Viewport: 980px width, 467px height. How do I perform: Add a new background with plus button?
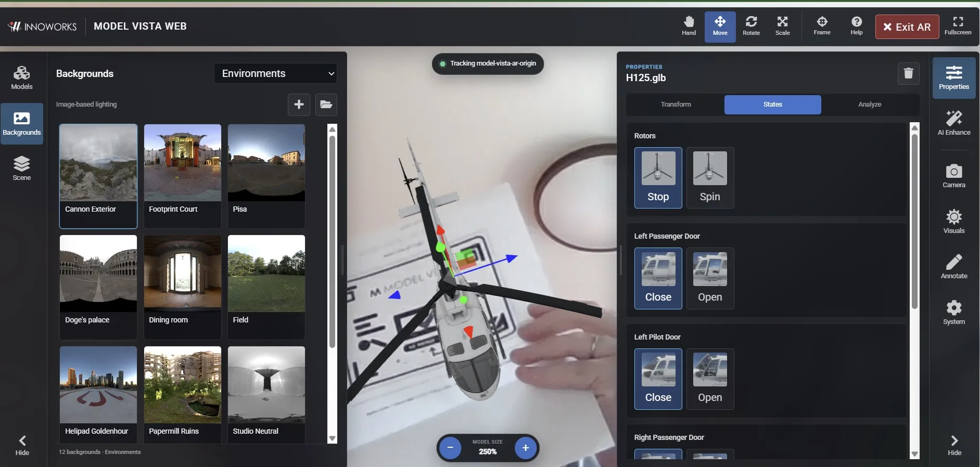click(299, 105)
